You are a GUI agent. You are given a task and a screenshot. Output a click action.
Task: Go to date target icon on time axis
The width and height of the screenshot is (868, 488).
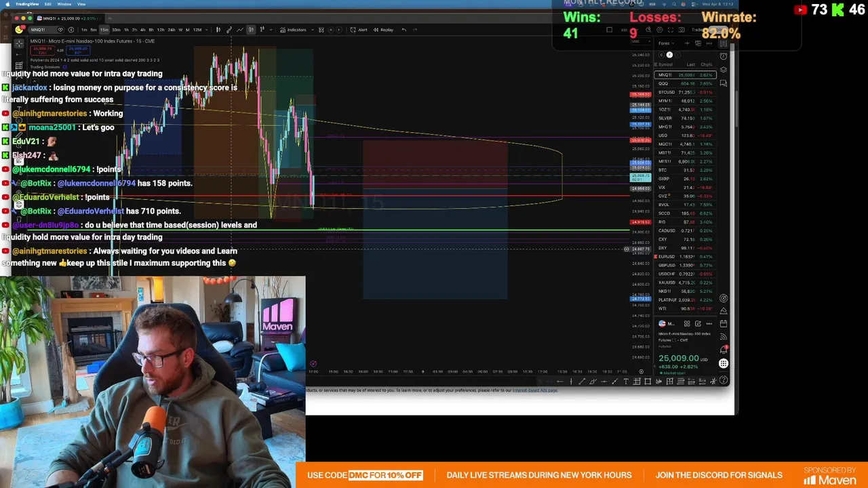641,371
